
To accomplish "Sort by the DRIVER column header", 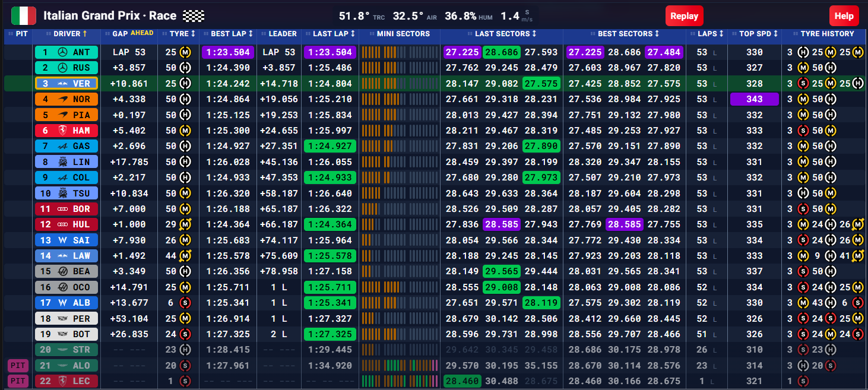I will point(66,34).
